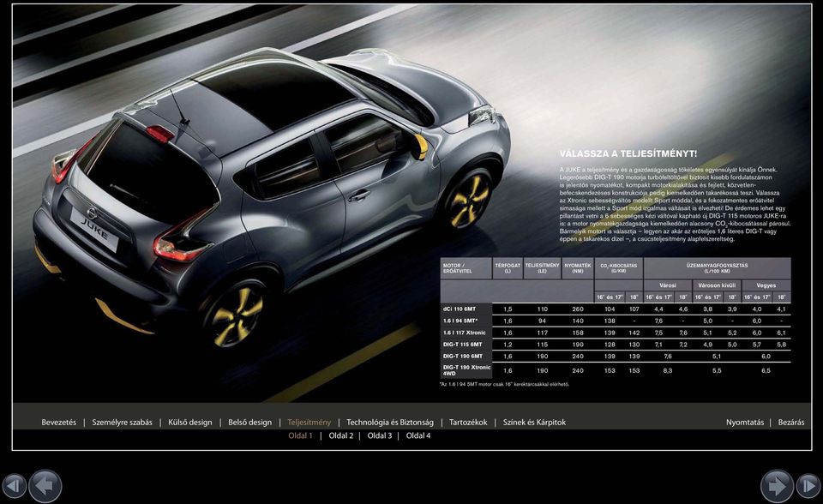
Task: Click city consumption value 8,3
Action: [668, 370]
